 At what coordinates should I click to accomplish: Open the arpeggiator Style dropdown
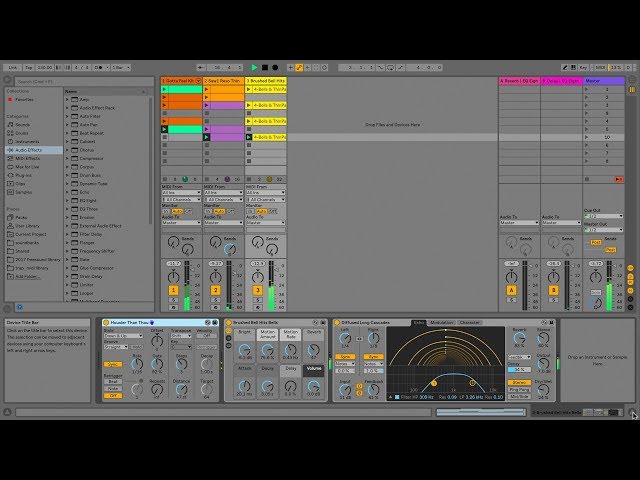coord(123,336)
